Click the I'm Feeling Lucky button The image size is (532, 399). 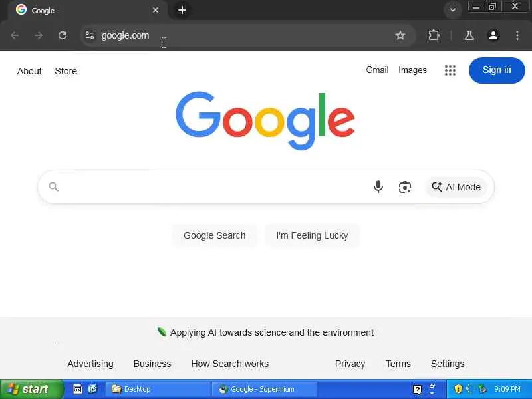click(x=312, y=235)
